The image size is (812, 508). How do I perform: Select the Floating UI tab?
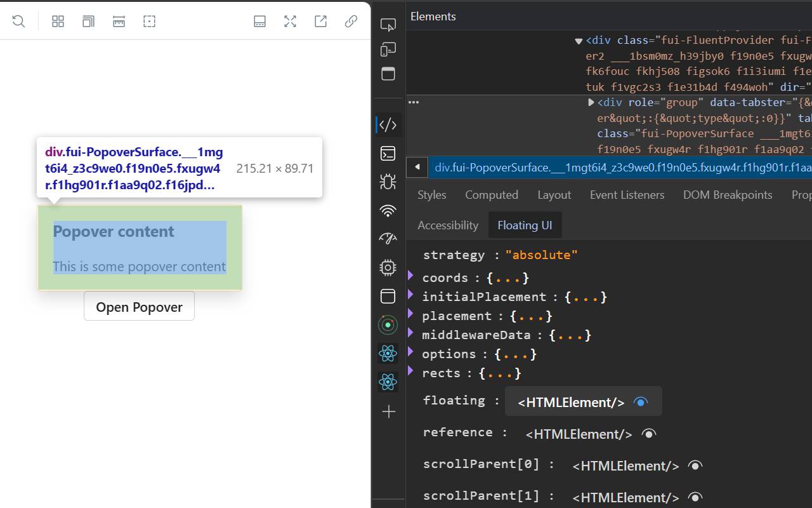click(525, 225)
